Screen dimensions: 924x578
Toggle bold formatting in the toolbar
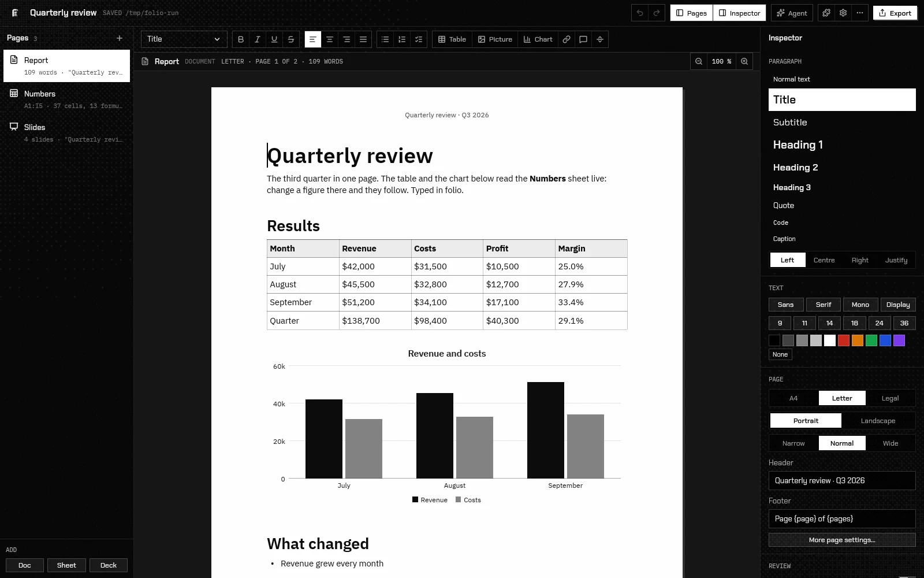241,39
